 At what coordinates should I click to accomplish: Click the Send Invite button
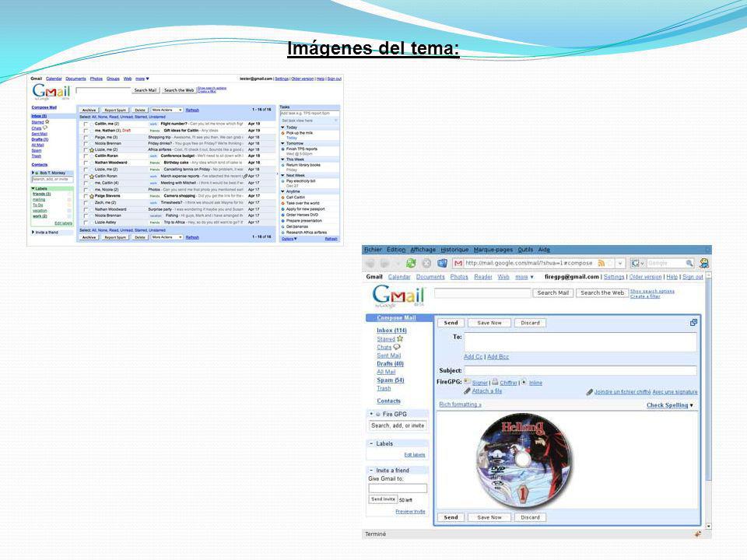(383, 499)
